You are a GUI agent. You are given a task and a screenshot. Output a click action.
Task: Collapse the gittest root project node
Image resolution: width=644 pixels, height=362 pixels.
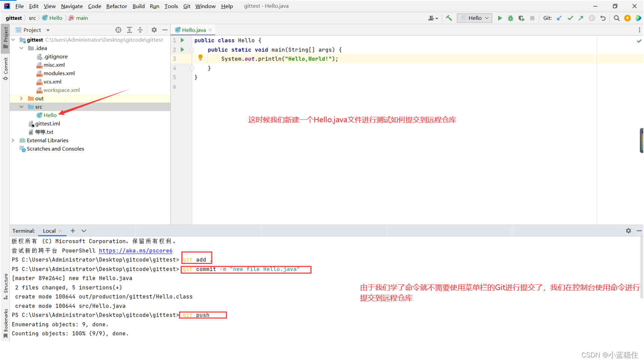pos(13,40)
